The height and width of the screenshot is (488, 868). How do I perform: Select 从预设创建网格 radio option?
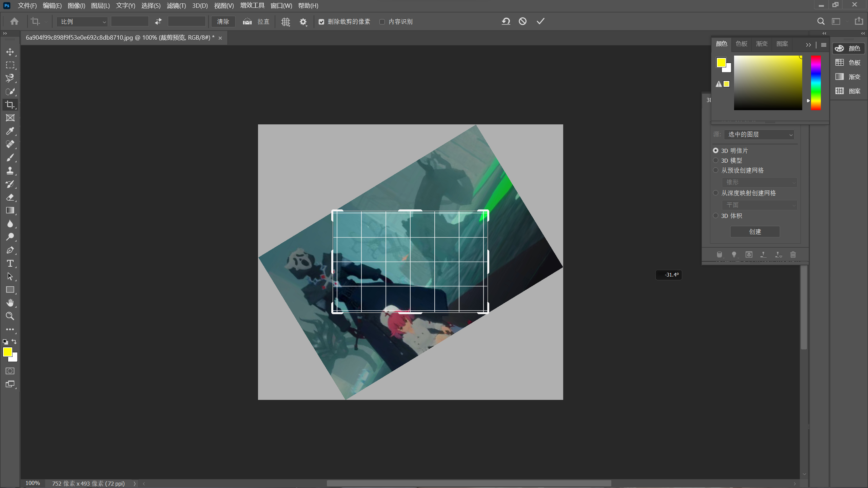(715, 170)
